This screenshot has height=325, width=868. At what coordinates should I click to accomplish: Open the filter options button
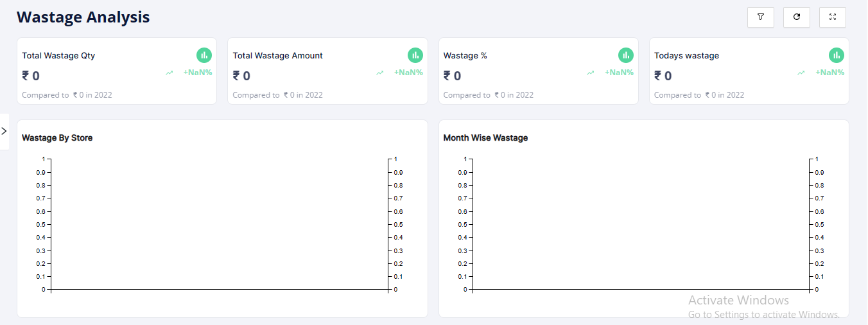(x=761, y=17)
